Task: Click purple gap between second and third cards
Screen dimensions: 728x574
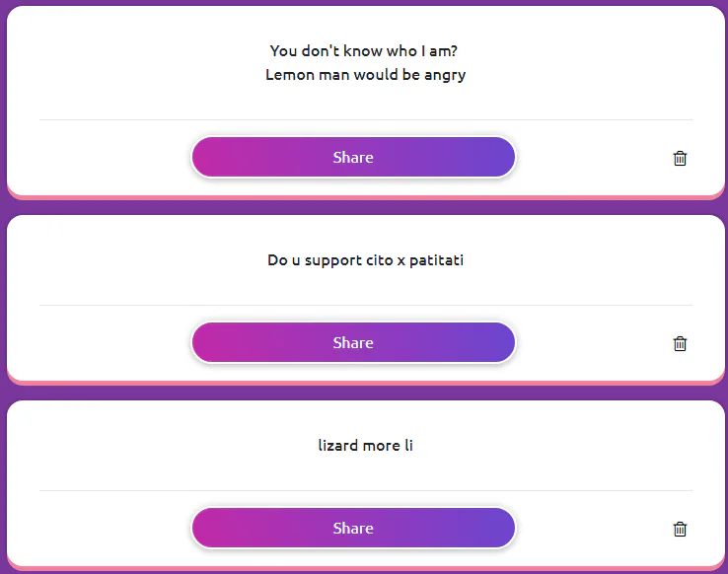Action: tap(365, 393)
